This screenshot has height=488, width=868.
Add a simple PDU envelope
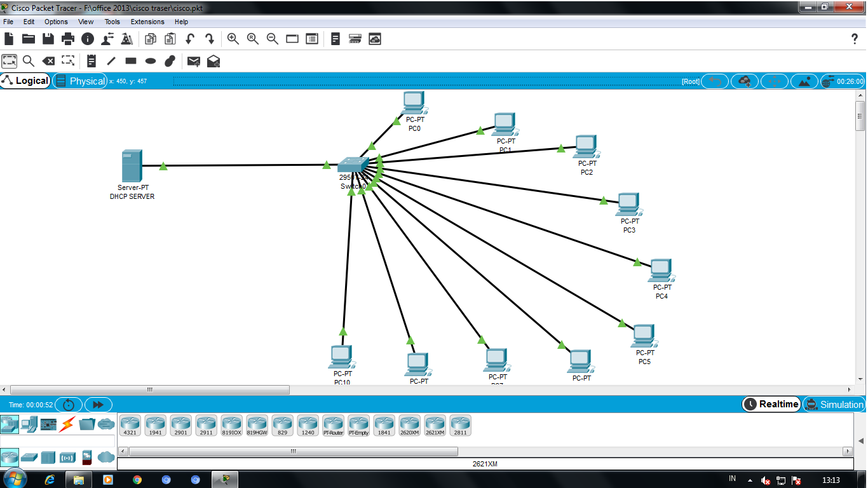tap(194, 61)
